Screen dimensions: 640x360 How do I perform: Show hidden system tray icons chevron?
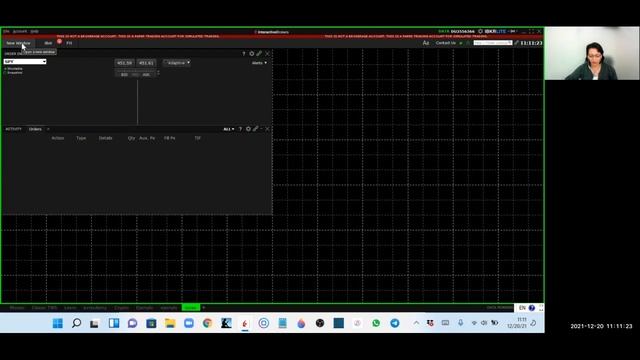(x=416, y=323)
